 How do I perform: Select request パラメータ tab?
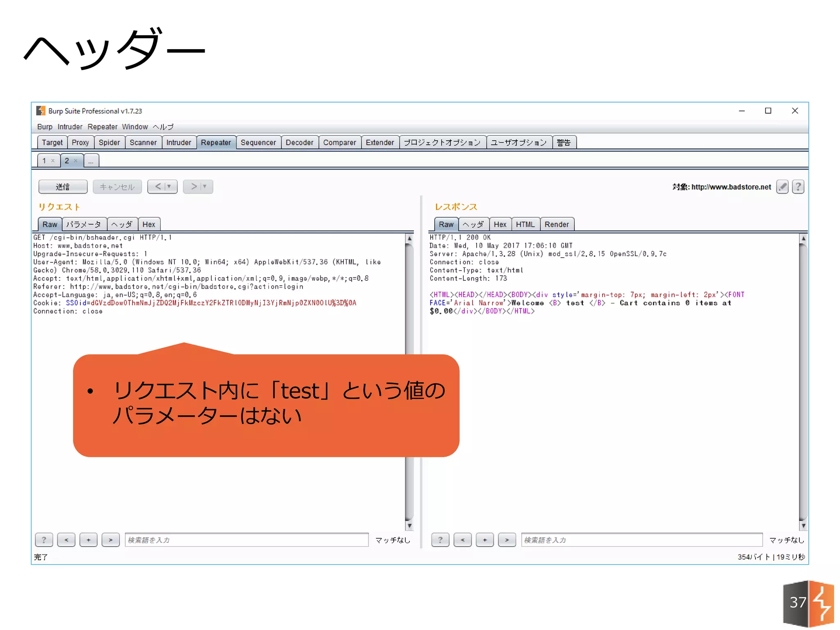pyautogui.click(x=84, y=224)
